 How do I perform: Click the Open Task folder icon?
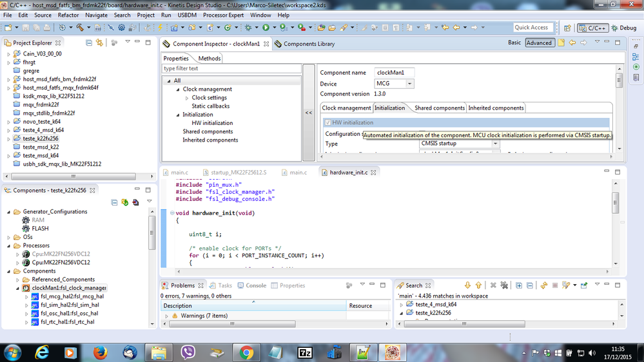point(332,28)
